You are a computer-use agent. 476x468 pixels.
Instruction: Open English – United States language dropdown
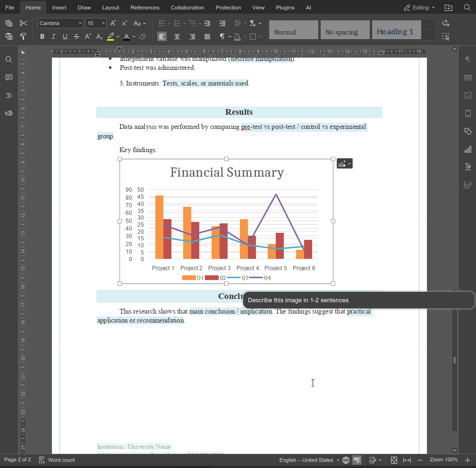coord(309,460)
